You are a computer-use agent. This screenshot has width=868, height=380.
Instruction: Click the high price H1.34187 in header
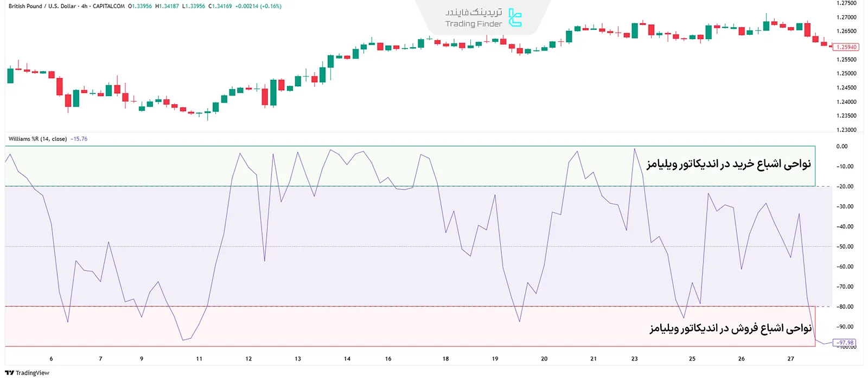tap(167, 7)
